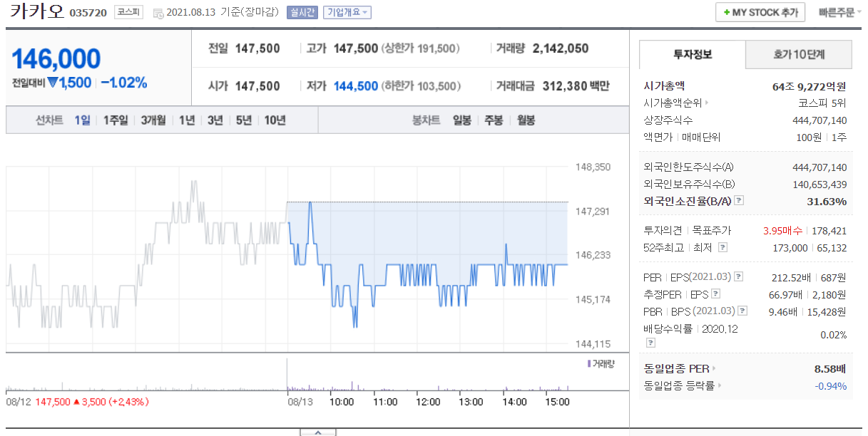Click the 외국인보유주식수 value 140,653,439

click(x=820, y=185)
